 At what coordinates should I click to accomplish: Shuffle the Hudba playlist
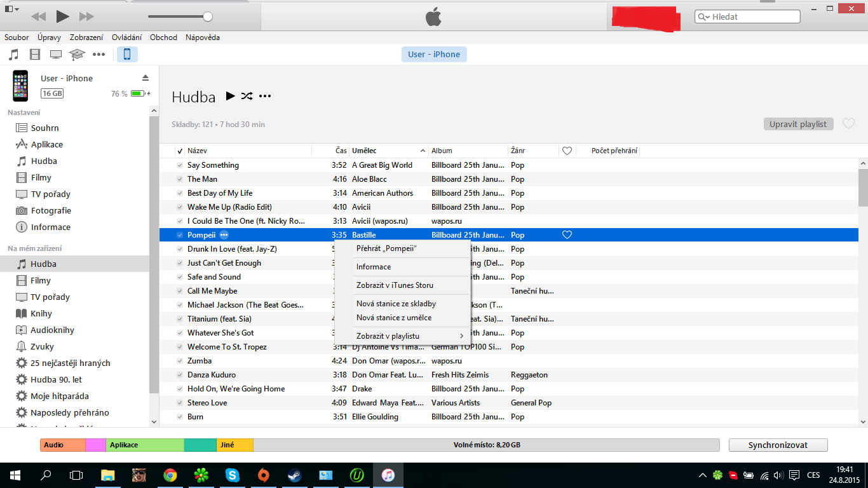coord(247,96)
